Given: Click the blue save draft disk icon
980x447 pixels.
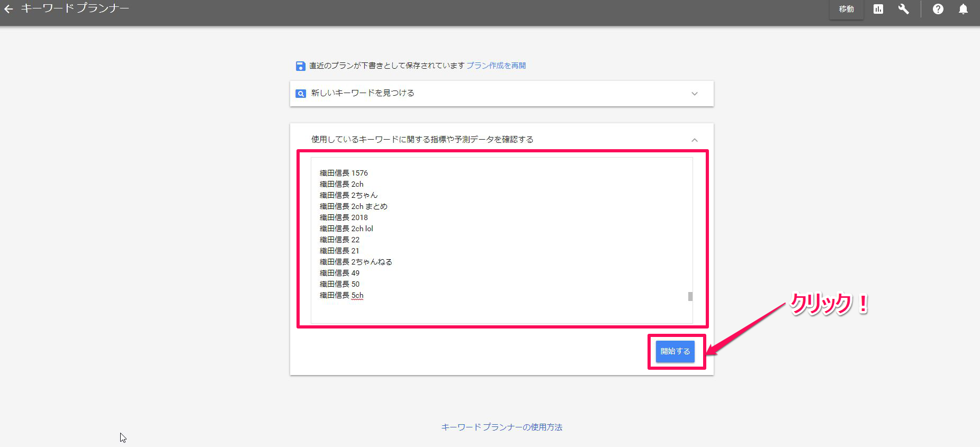Looking at the screenshot, I should [300, 66].
